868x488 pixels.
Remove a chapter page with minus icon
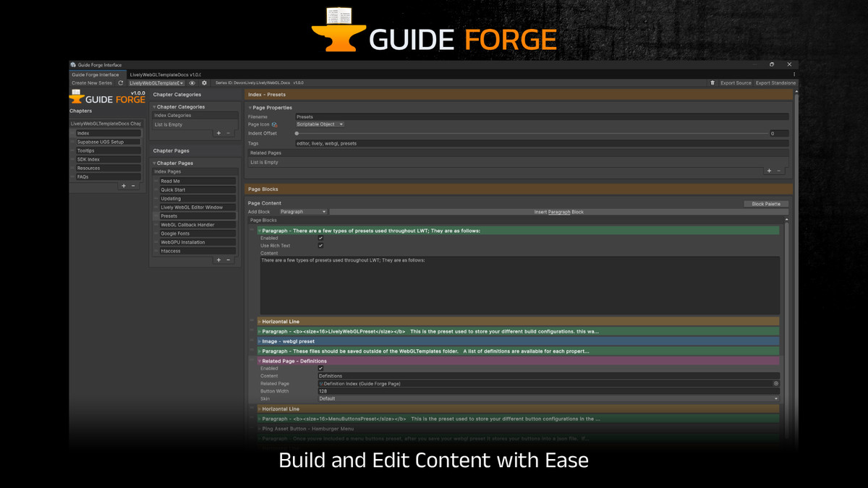229,260
